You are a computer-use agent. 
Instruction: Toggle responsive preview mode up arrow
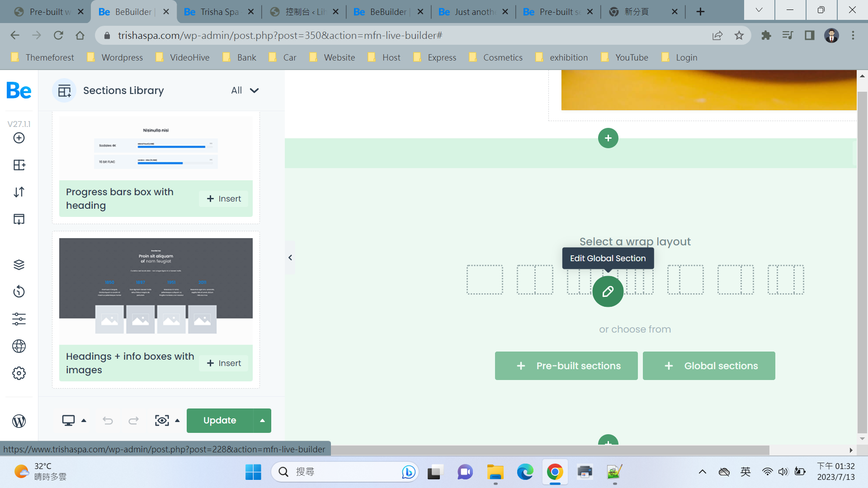(84, 421)
